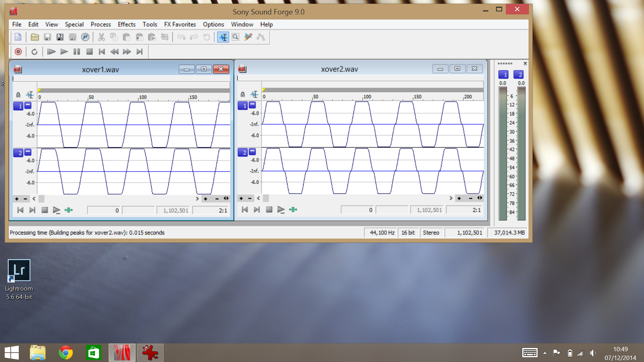Click the Paste clipboard icon

pyautogui.click(x=126, y=37)
